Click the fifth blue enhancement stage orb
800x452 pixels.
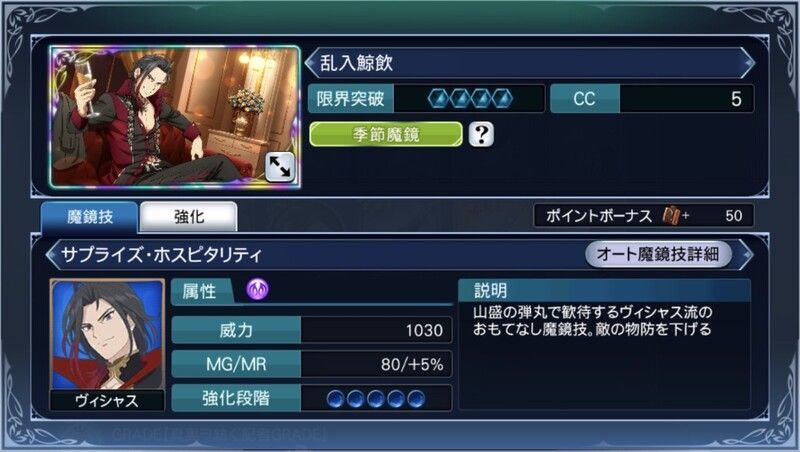(x=416, y=398)
